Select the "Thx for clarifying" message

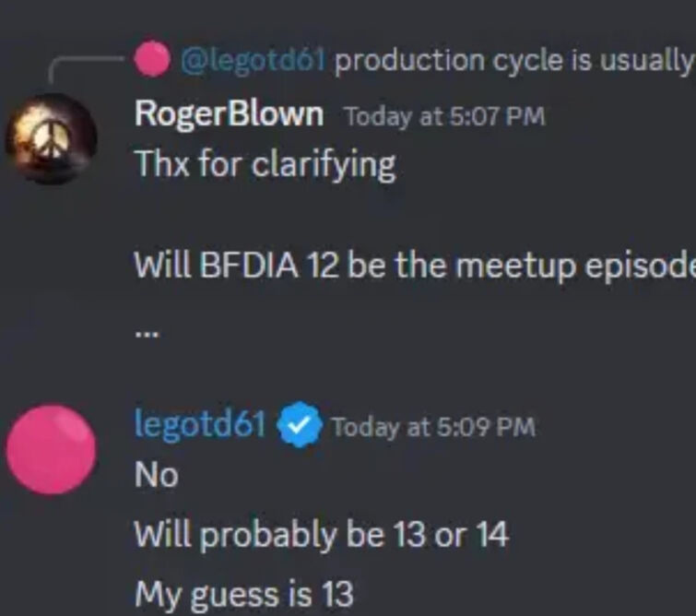[x=265, y=165]
